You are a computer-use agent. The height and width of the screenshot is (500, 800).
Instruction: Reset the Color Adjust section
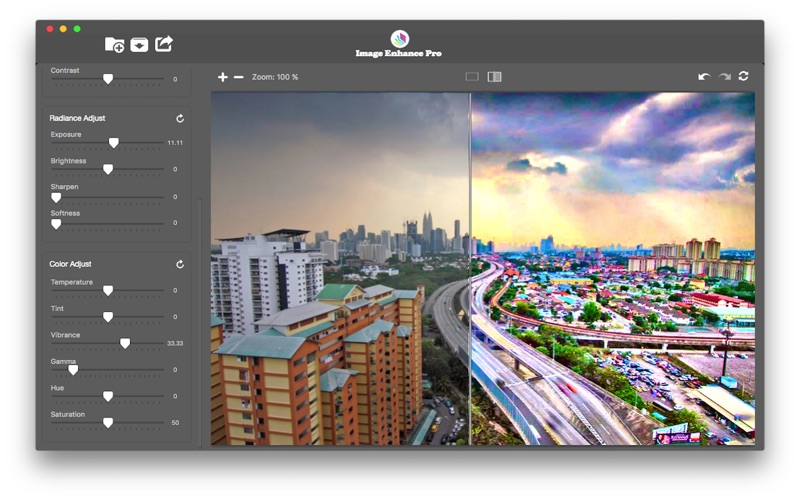click(x=180, y=264)
